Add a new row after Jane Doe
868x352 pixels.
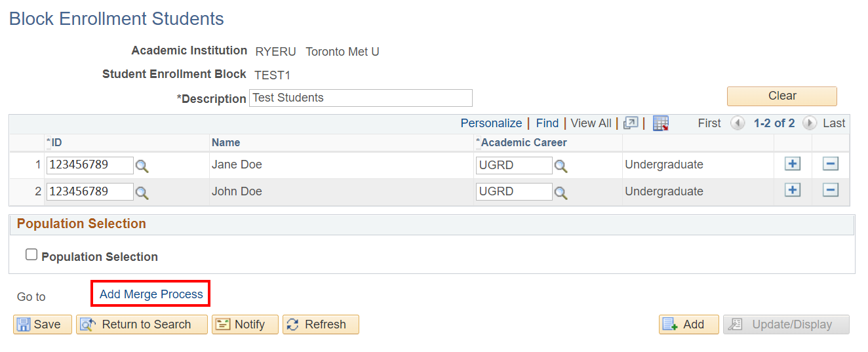[x=793, y=164]
